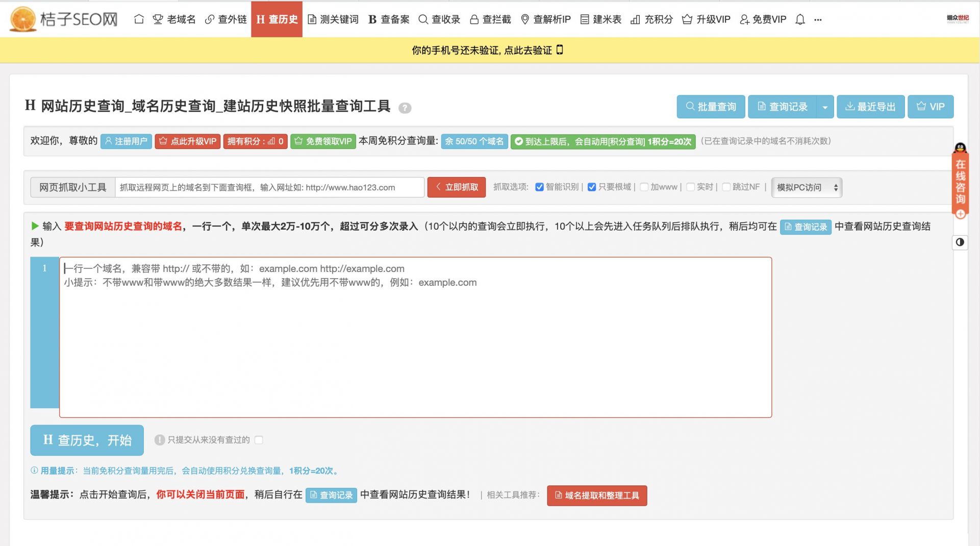Toggle the dark mode contrast icon
Viewport: 980px width, 546px height.
click(x=960, y=242)
